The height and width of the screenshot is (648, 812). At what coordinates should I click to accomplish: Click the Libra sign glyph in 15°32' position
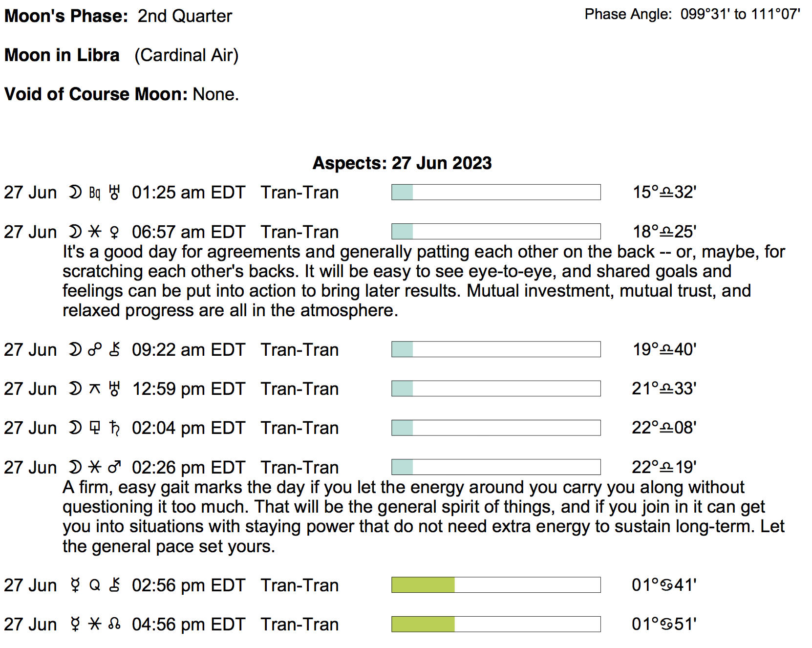666,193
